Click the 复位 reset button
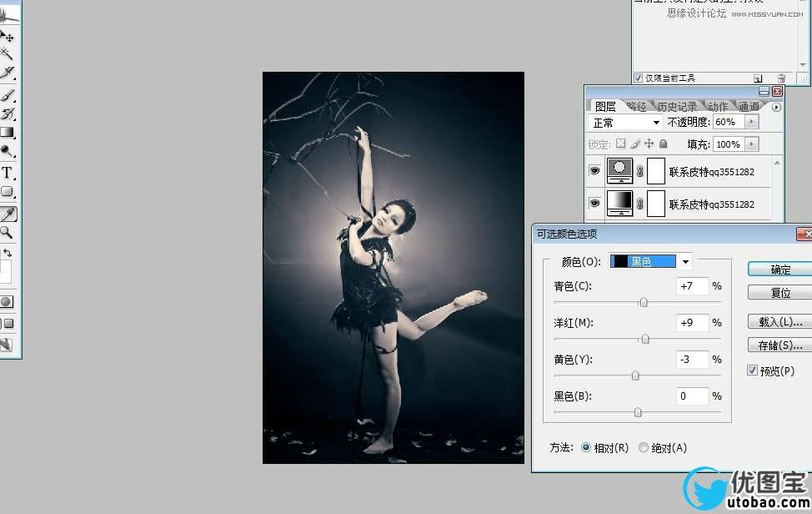The width and height of the screenshot is (812, 514). (779, 292)
